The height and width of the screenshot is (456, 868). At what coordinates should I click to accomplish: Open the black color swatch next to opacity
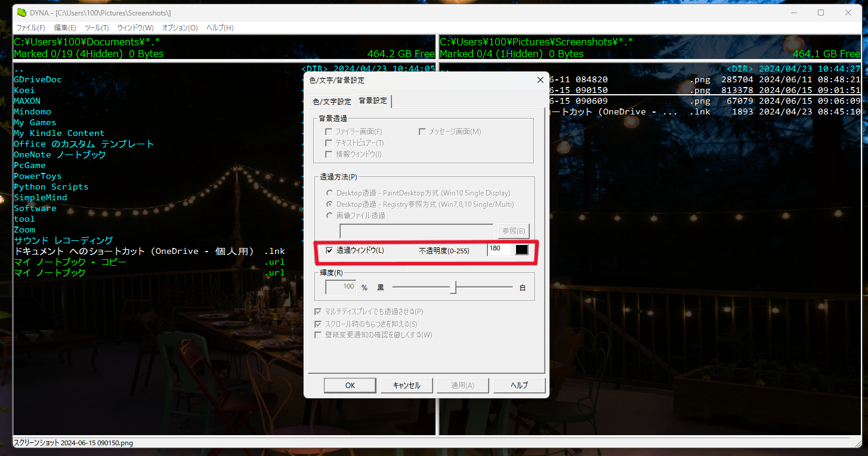pos(521,249)
